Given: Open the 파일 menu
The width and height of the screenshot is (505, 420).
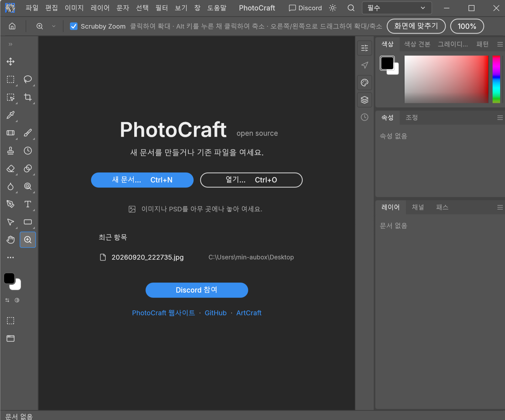Looking at the screenshot, I should [32, 8].
